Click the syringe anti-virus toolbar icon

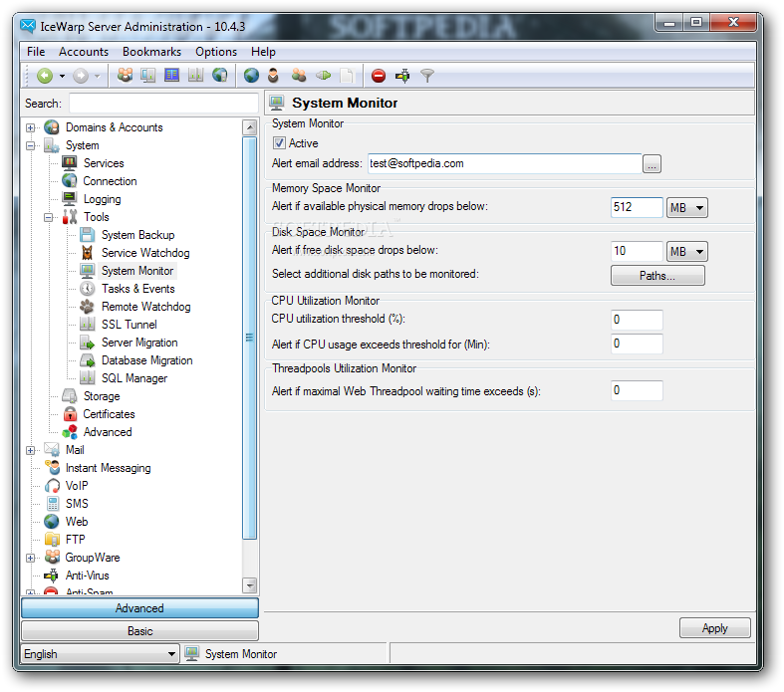[402, 76]
